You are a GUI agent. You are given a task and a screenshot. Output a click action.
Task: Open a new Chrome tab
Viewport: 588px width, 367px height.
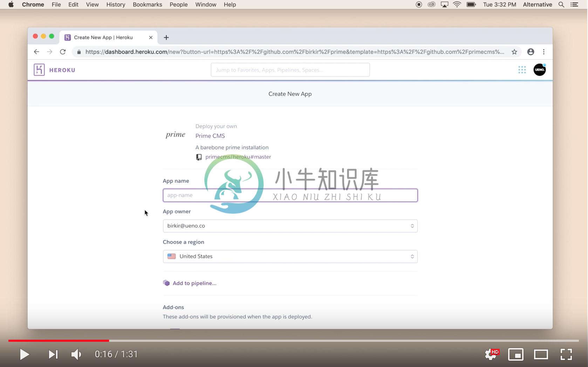(x=166, y=37)
